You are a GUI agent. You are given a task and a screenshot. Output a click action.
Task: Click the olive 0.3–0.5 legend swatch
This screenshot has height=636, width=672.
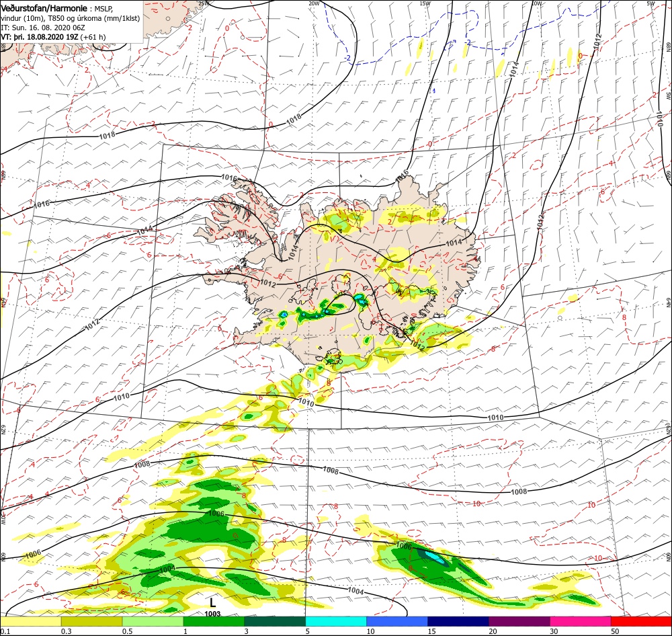click(91, 622)
